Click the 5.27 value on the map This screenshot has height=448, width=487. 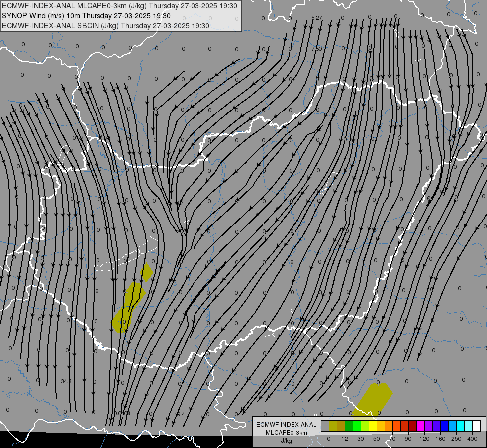coord(316,18)
